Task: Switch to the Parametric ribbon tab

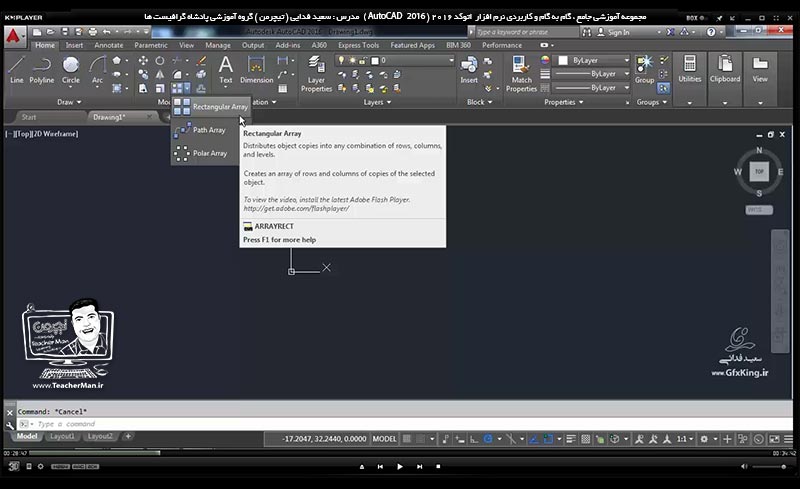Action: 151,45
